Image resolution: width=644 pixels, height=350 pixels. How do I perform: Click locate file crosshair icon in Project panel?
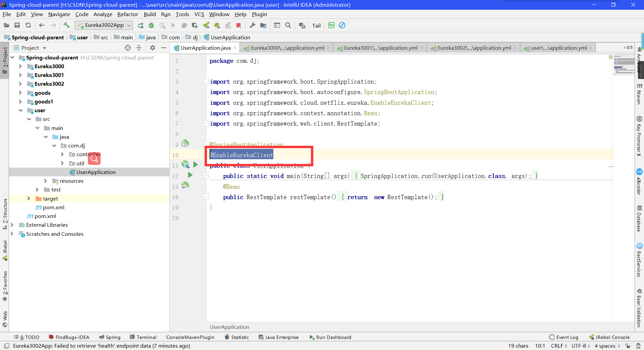point(128,48)
